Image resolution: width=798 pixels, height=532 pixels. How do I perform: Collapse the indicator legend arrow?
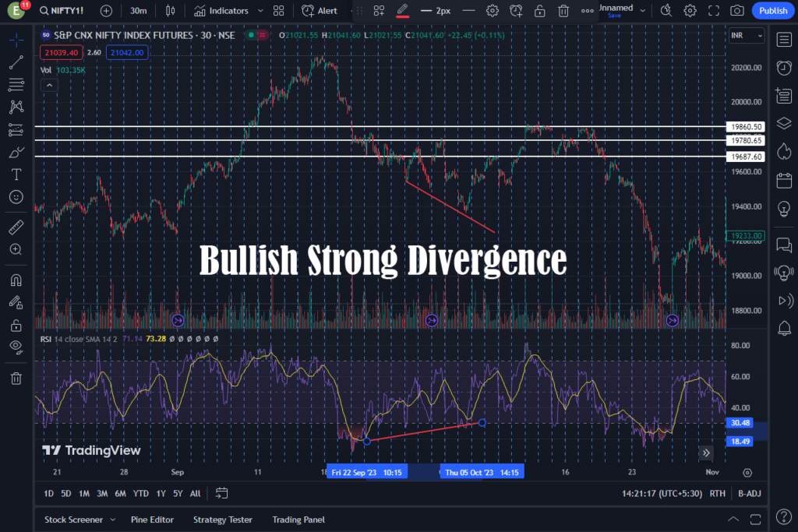(49, 86)
